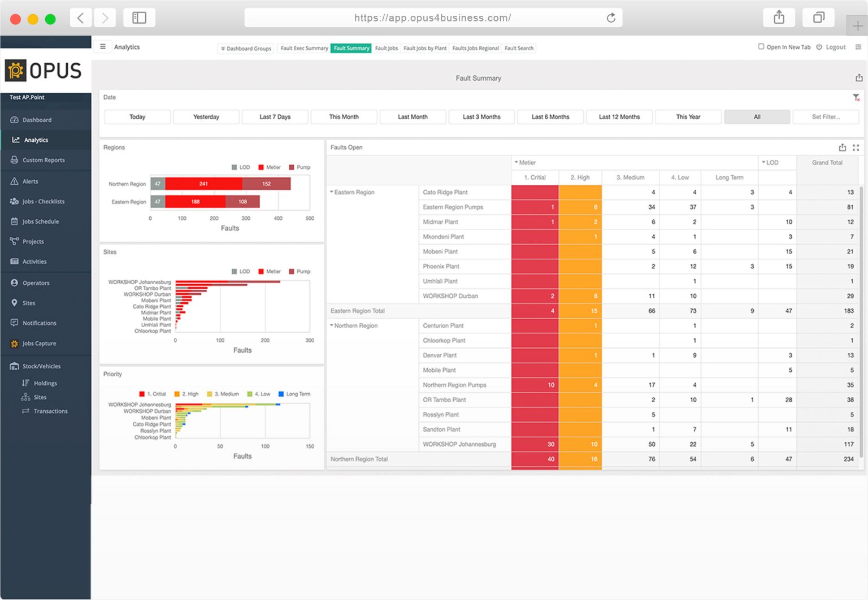Click the clear filter funnel icon
This screenshot has height=600, width=868.
(856, 98)
